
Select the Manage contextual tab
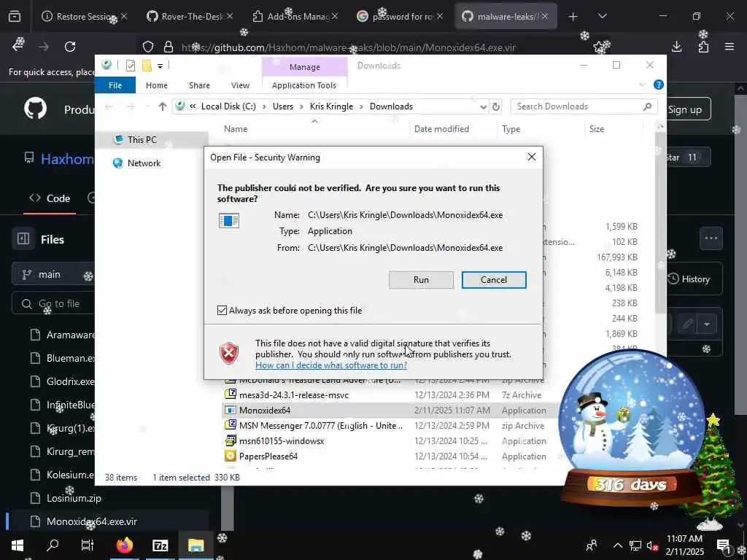tap(304, 67)
